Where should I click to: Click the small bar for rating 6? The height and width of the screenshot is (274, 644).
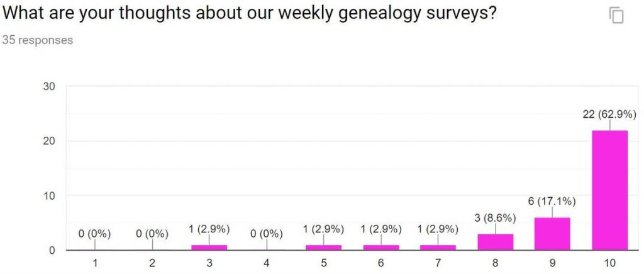(x=381, y=248)
